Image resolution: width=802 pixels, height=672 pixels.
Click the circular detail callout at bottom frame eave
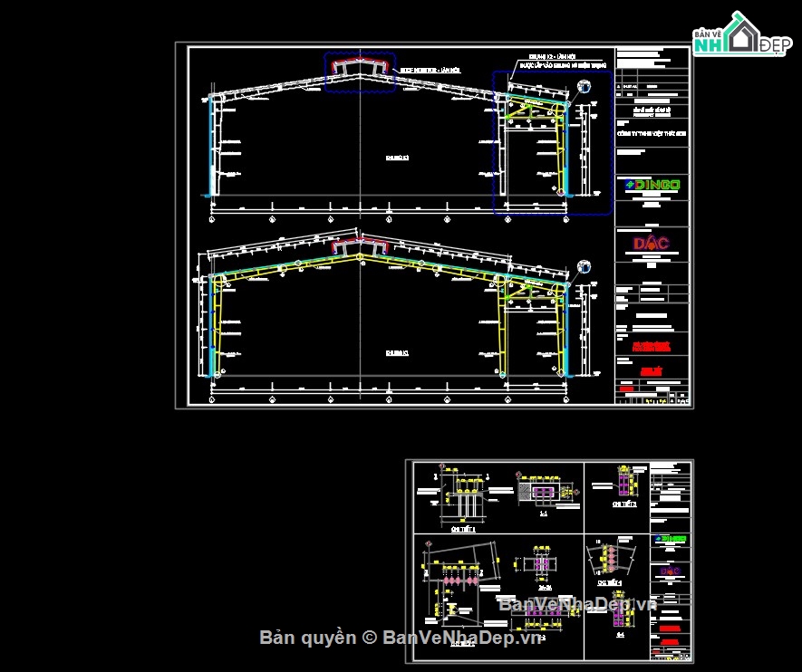click(584, 267)
